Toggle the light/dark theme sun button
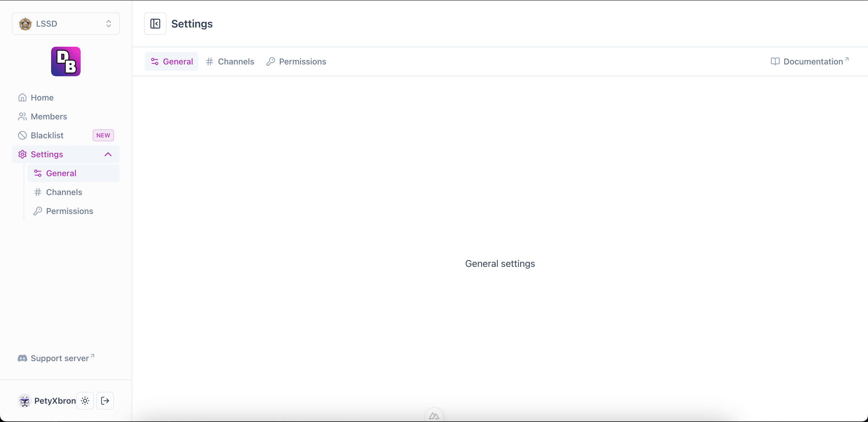This screenshot has width=868, height=422. tap(85, 401)
